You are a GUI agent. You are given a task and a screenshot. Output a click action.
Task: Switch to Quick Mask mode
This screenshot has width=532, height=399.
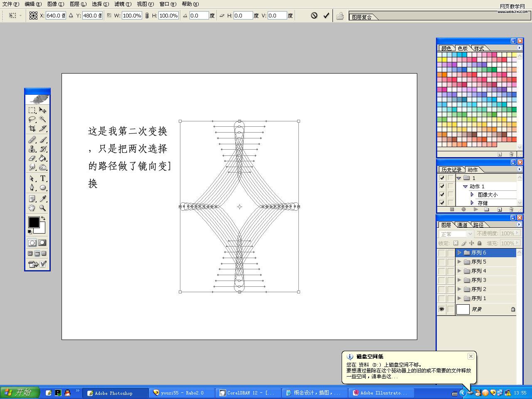point(42,243)
